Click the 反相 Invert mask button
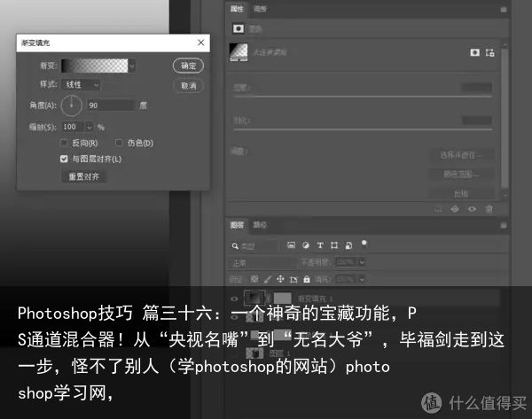 tap(461, 194)
